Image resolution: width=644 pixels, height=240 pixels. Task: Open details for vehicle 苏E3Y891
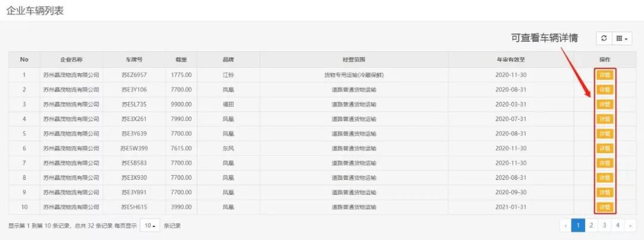pyautogui.click(x=605, y=192)
